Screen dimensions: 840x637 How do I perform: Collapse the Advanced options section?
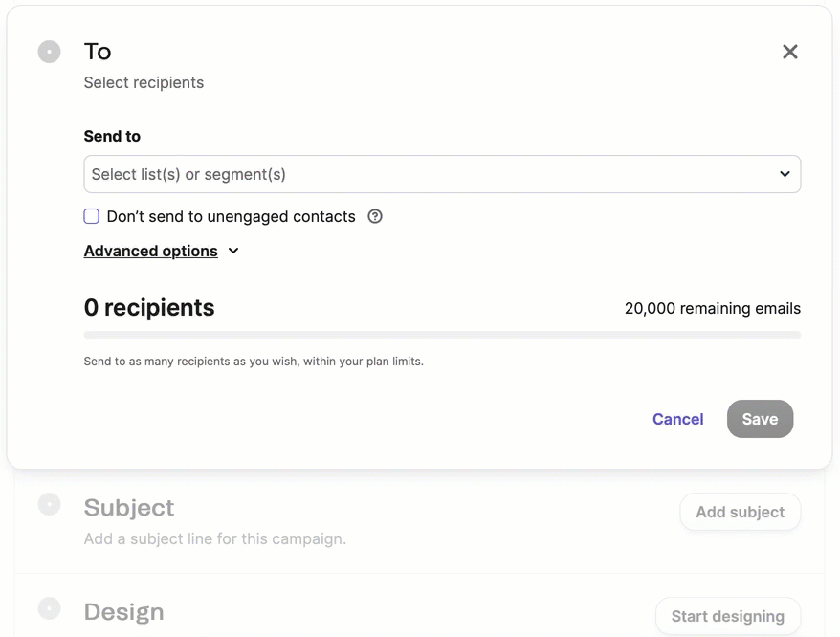(149, 251)
